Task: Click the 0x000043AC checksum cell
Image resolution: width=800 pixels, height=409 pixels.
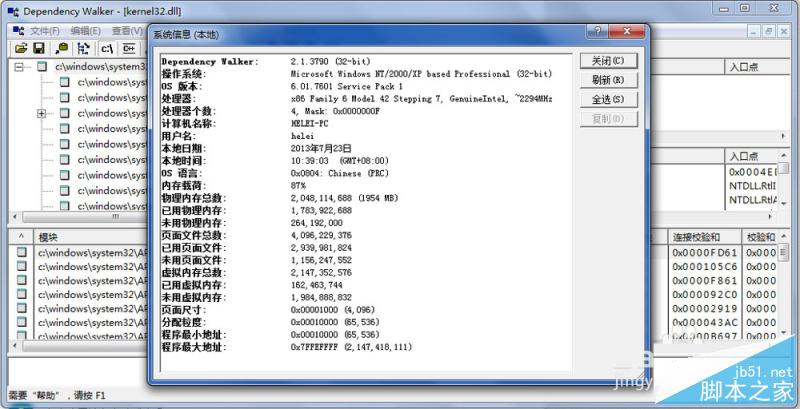Action: (x=705, y=323)
